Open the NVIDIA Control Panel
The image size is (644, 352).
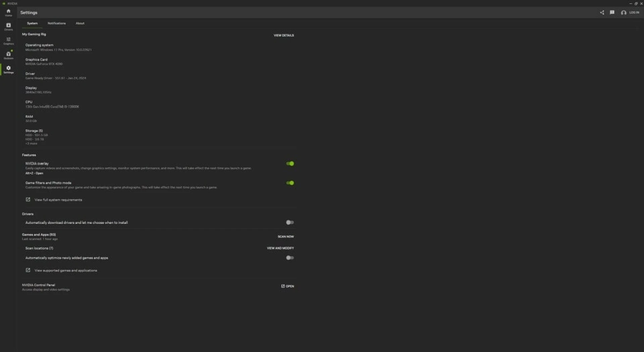coord(287,286)
